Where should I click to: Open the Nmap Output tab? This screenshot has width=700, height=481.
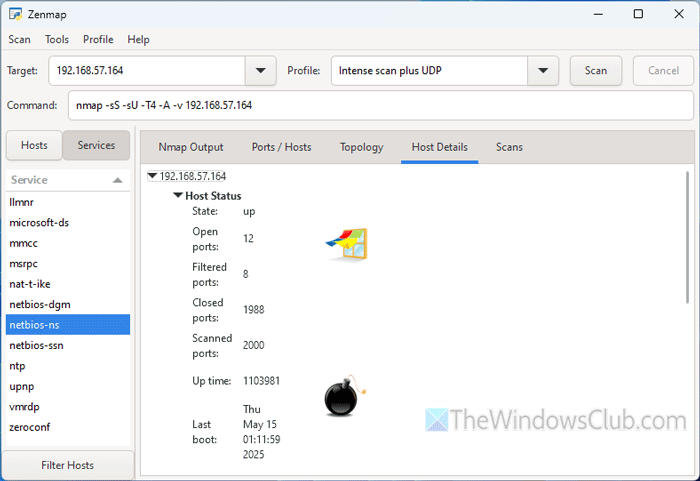coord(191,147)
